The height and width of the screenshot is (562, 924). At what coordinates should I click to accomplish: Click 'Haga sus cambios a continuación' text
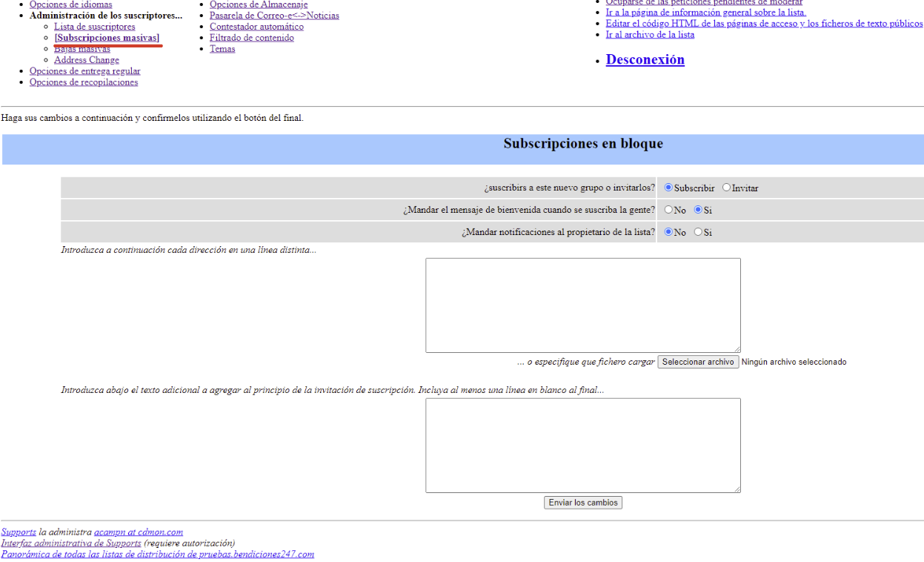click(x=153, y=118)
